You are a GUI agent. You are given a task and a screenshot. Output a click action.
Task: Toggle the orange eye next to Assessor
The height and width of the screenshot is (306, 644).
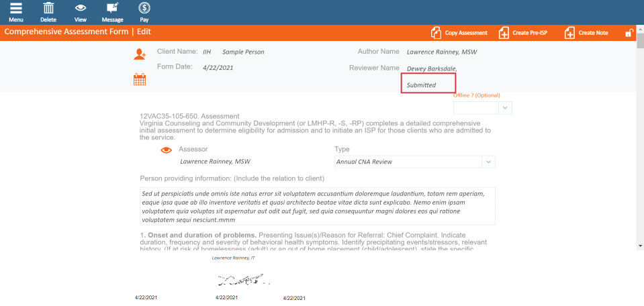(167, 150)
